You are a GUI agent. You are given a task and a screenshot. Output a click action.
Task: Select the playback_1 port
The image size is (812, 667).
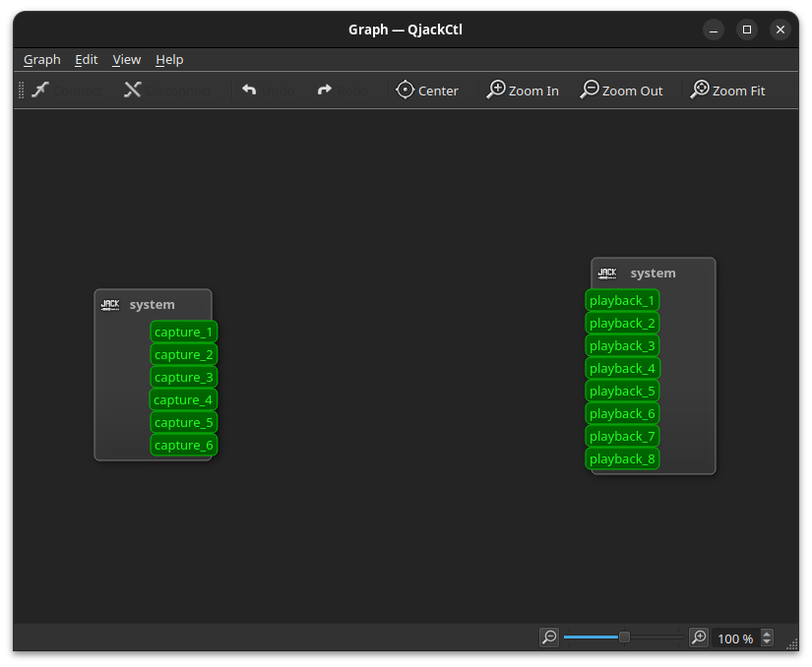622,300
